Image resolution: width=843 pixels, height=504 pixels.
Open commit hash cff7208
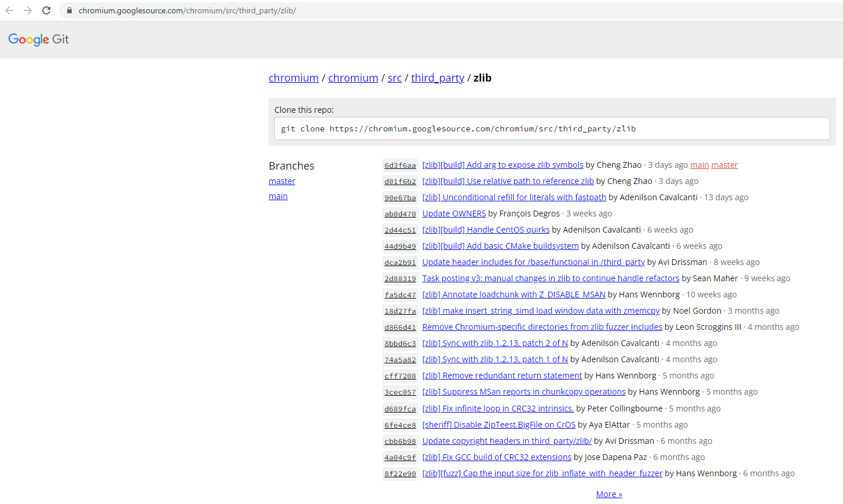click(x=400, y=376)
